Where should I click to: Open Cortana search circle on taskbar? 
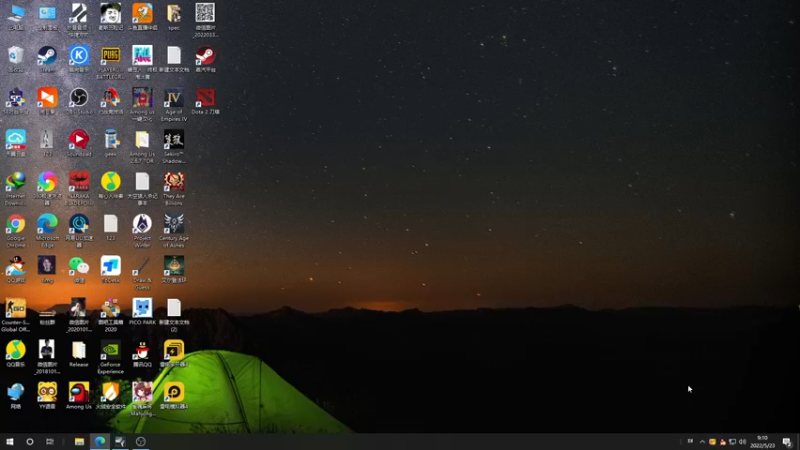tap(30, 442)
